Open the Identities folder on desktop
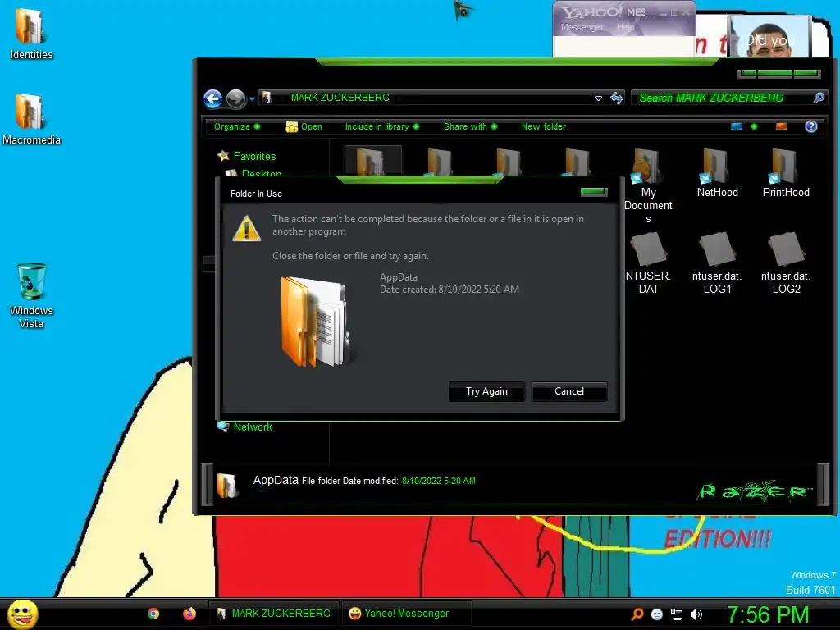The width and height of the screenshot is (840, 630). click(30, 33)
